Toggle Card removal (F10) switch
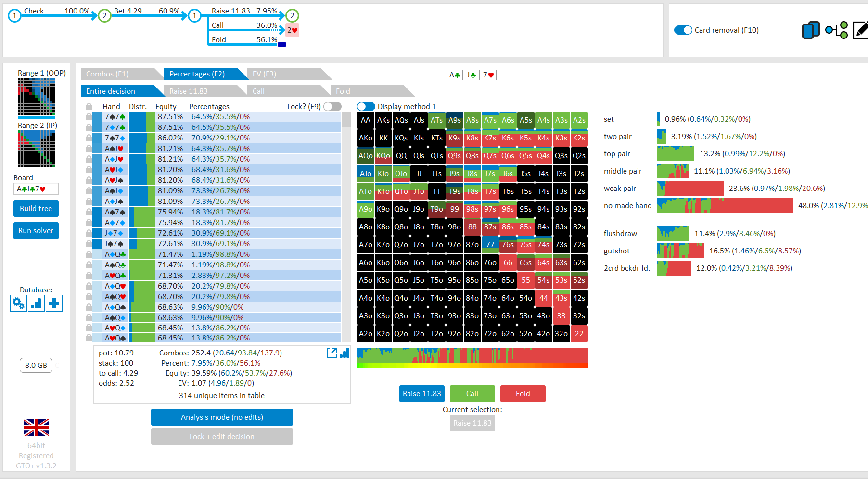Image resolution: width=868 pixels, height=479 pixels. tap(683, 30)
